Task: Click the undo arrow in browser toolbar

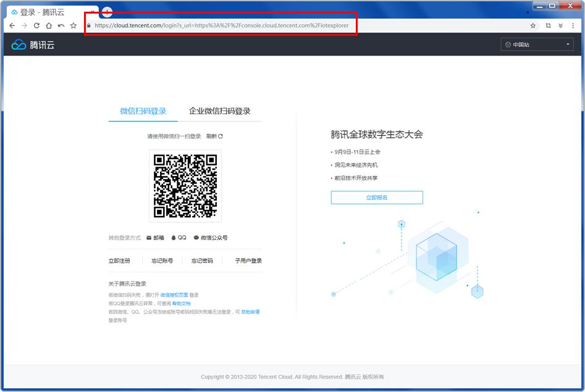Action: 61,25
